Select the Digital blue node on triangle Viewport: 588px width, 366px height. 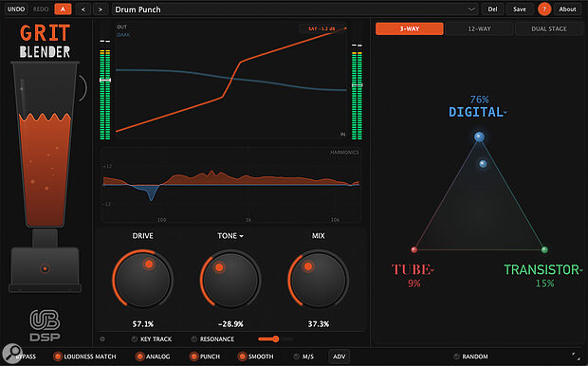(x=479, y=137)
